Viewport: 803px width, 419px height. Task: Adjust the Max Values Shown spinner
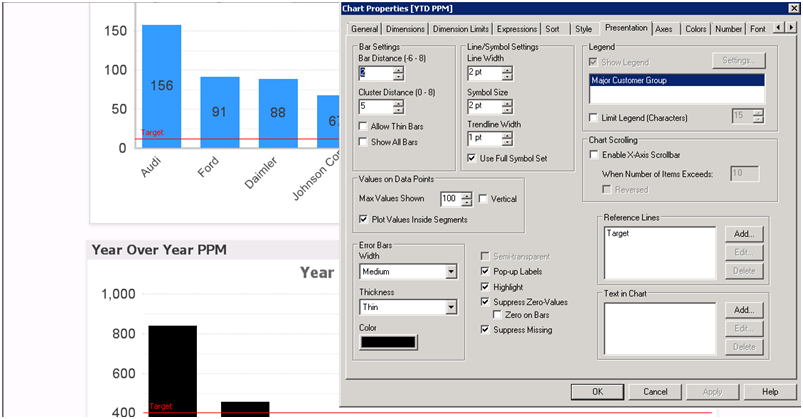point(466,199)
